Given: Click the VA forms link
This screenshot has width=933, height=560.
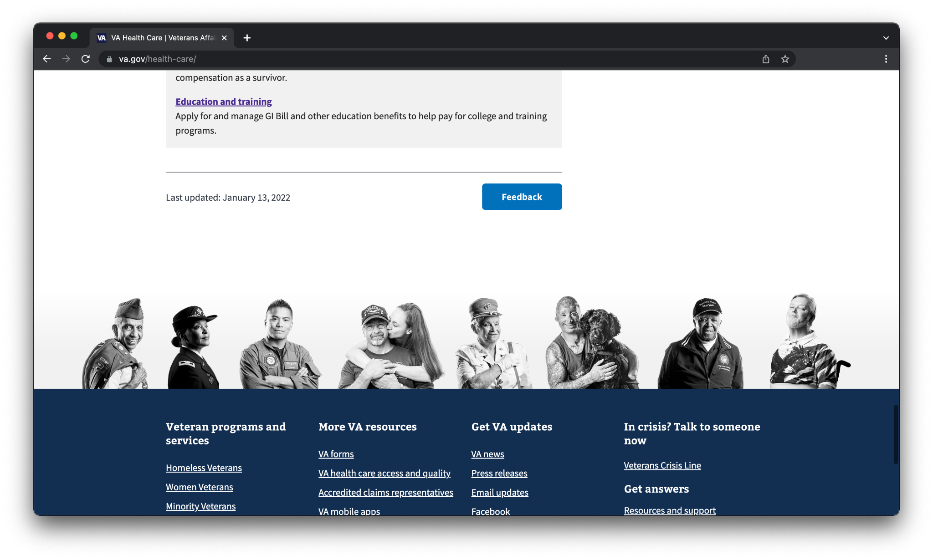Looking at the screenshot, I should tap(336, 453).
